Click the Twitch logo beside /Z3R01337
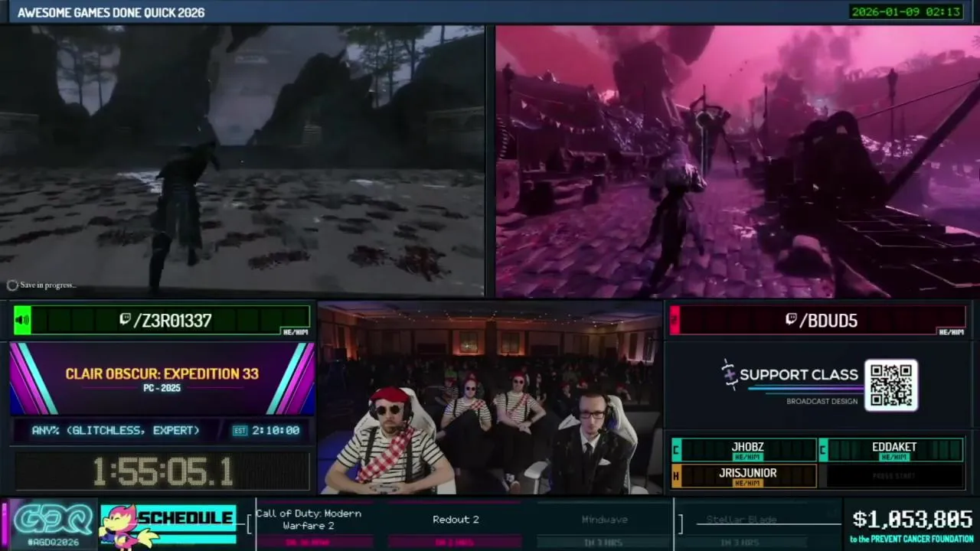980x551 pixels. (x=125, y=320)
